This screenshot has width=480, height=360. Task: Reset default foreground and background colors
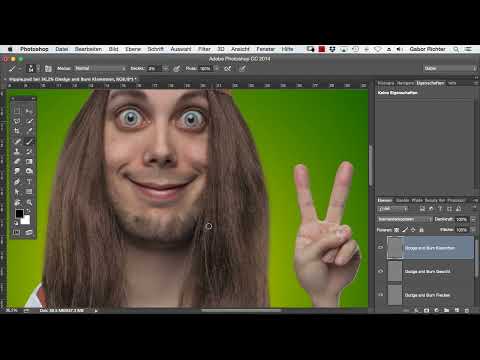(x=16, y=223)
